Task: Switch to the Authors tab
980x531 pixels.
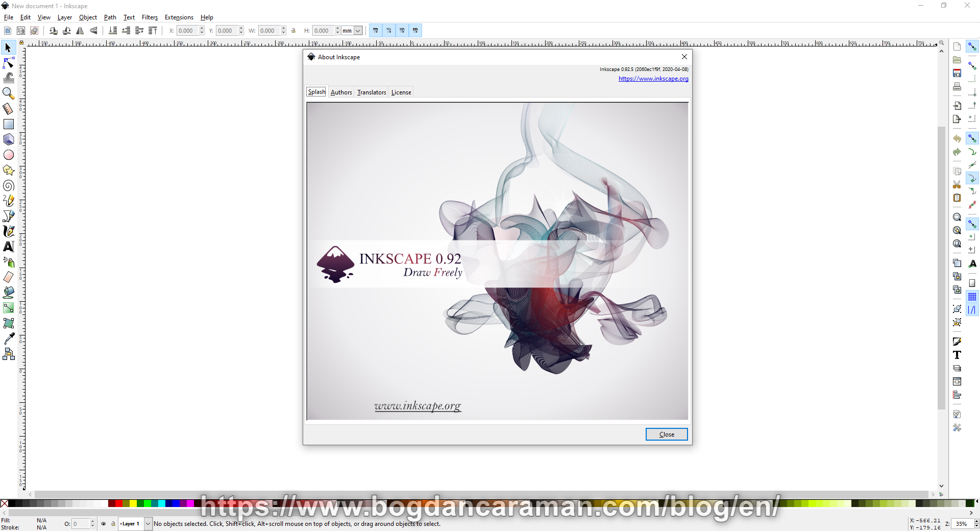Action: click(341, 92)
